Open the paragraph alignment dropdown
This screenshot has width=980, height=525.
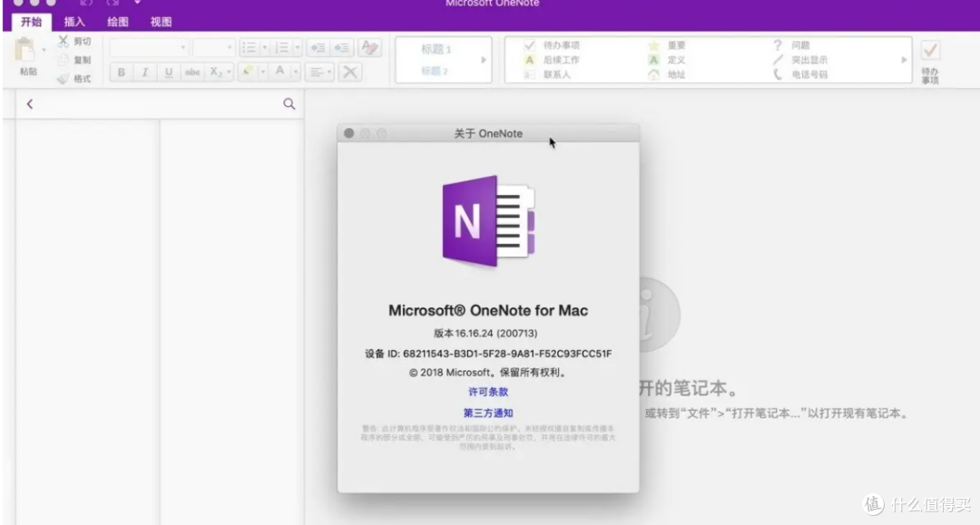320,72
